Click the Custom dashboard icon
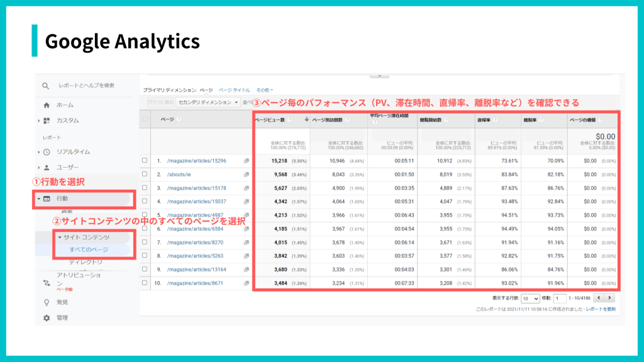Screen dimensions: 644x362 pyautogui.click(x=47, y=121)
